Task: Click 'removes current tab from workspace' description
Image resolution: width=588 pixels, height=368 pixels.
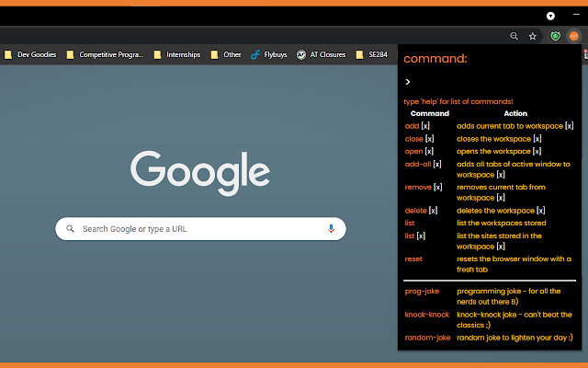Action: click(501, 192)
